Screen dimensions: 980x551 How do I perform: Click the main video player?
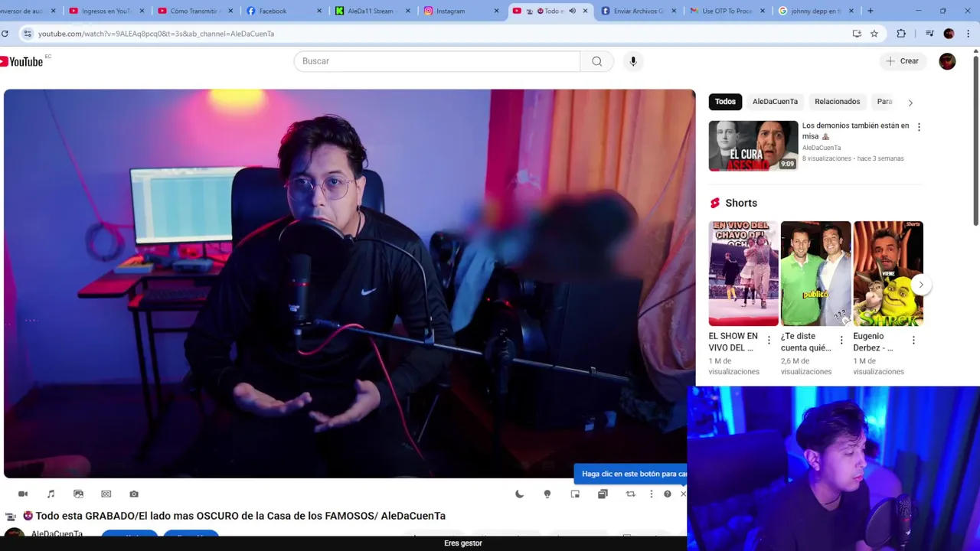349,284
